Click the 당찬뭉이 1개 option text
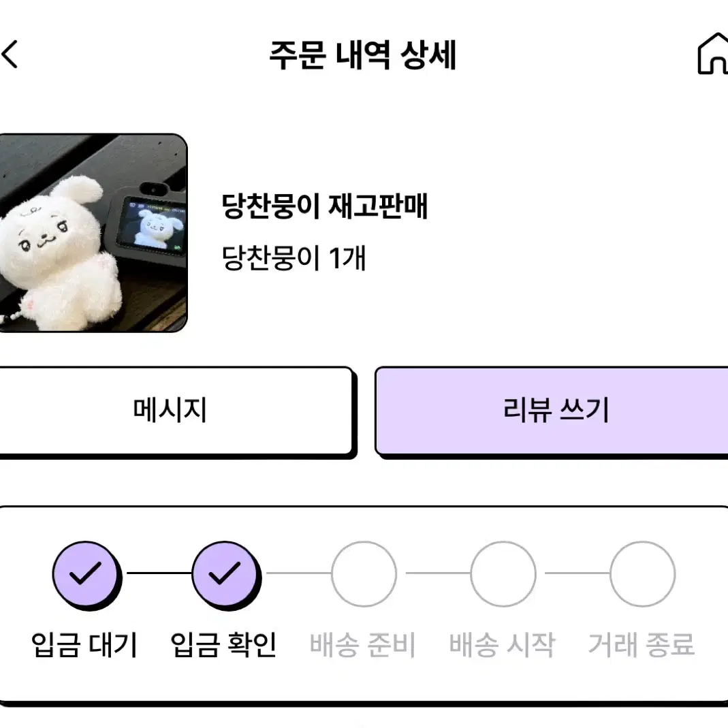Image resolution: width=728 pixels, height=728 pixels. tap(294, 257)
